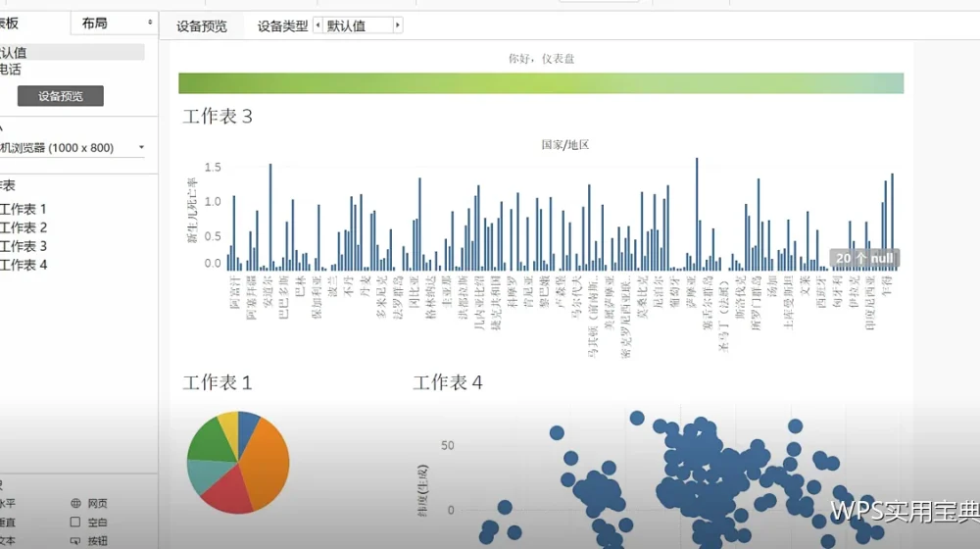Image resolution: width=980 pixels, height=549 pixels.
Task: Open the 设备类型 默认值 dropdown
Action: [x=358, y=25]
